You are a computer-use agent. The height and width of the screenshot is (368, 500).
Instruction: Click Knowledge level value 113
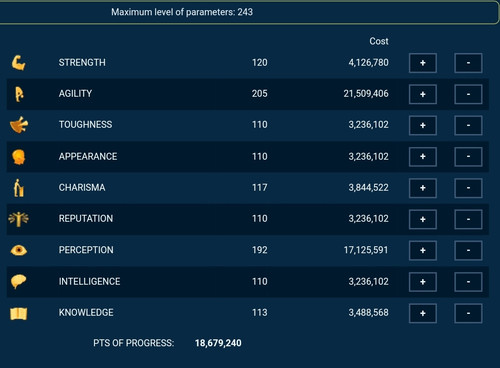(x=260, y=312)
